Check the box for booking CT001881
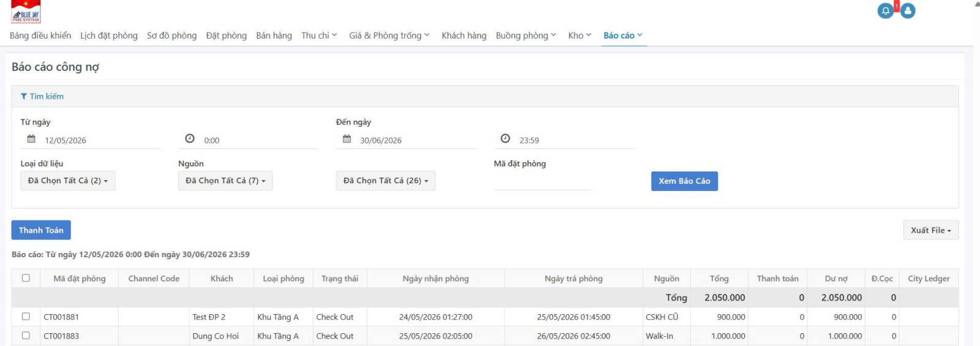 point(26,317)
